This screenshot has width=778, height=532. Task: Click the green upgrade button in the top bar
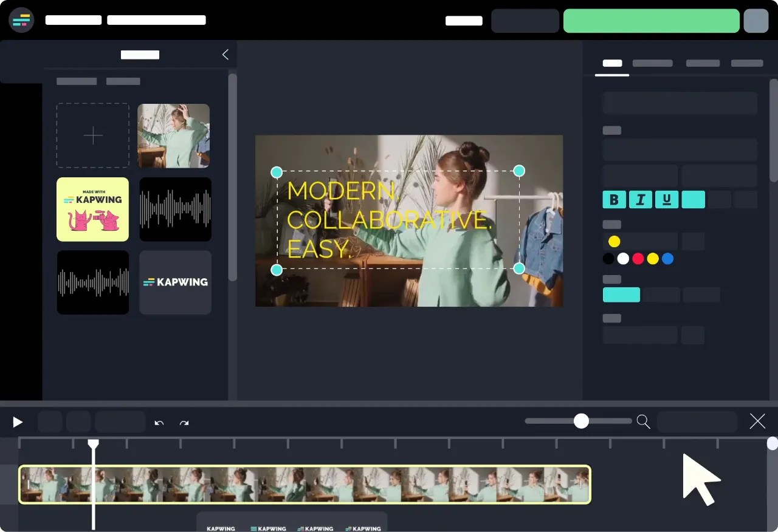pos(651,21)
